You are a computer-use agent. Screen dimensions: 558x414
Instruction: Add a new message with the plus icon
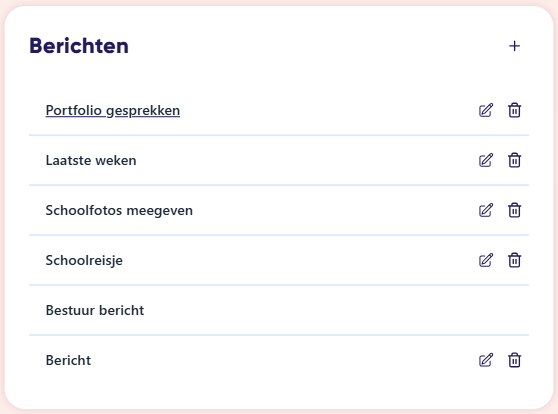pos(514,46)
